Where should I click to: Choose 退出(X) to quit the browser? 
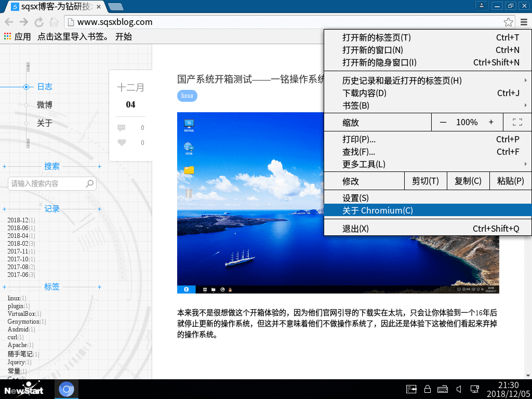pyautogui.click(x=428, y=229)
